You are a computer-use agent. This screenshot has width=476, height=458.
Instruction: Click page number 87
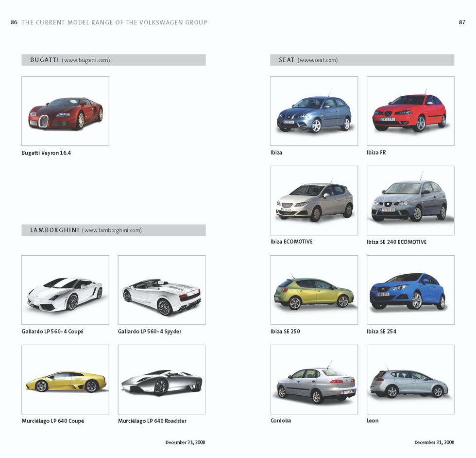click(x=461, y=22)
